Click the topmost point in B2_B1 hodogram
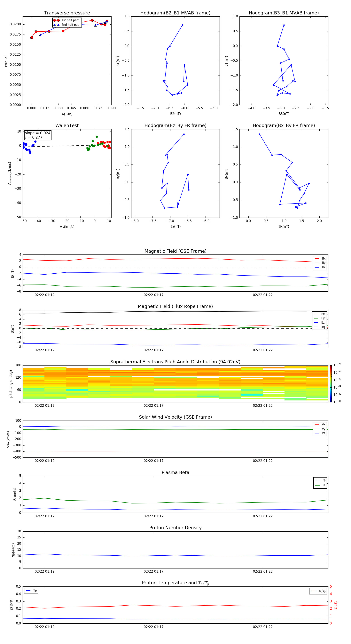Viewport: 351px width, 644px height. pyautogui.click(x=182, y=25)
